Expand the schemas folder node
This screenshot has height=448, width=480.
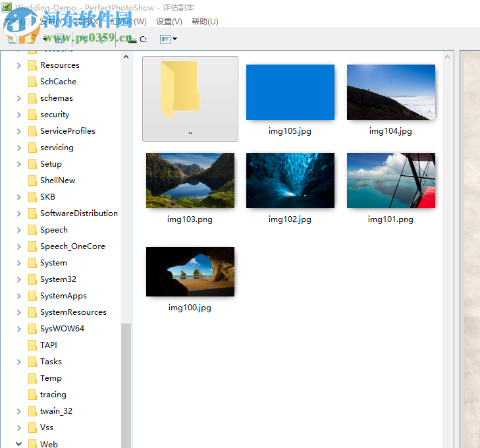[19, 98]
